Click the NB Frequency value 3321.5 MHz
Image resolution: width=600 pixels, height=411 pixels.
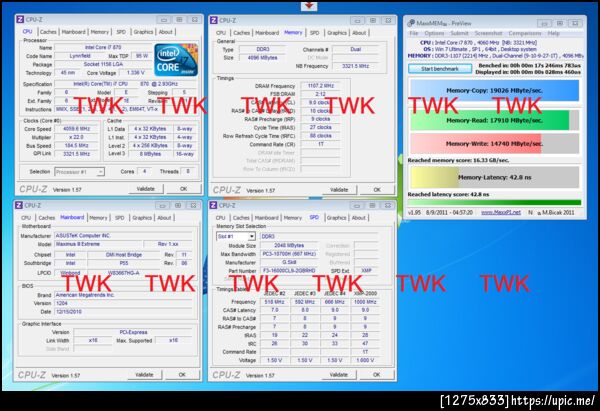(x=355, y=66)
